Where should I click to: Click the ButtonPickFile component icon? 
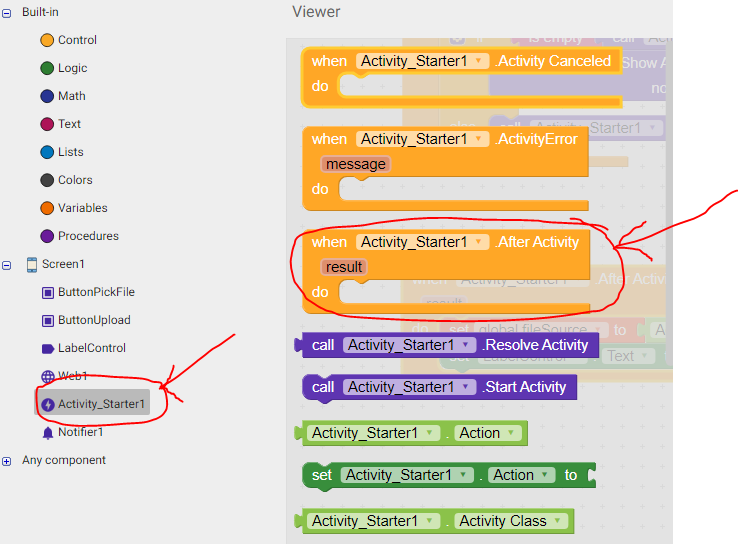coord(48,293)
